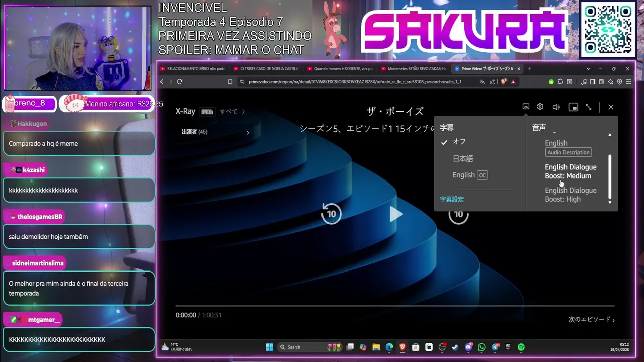Screen dimensions: 644x362
Task: Open Windows Start menu
Action: click(x=269, y=347)
